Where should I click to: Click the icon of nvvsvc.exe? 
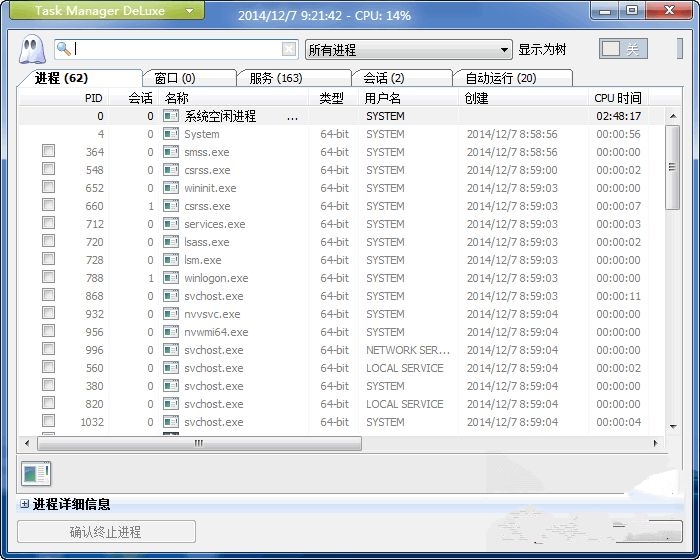pyautogui.click(x=171, y=314)
